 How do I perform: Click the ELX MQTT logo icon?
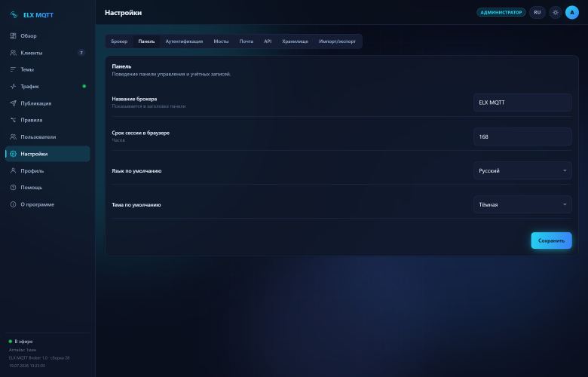coord(14,15)
